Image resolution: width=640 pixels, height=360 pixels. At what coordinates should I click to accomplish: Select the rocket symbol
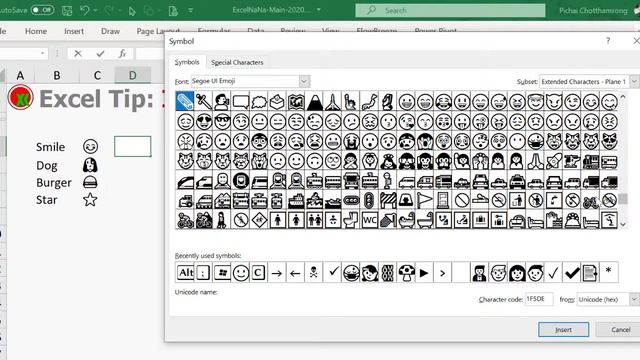[x=554, y=161]
